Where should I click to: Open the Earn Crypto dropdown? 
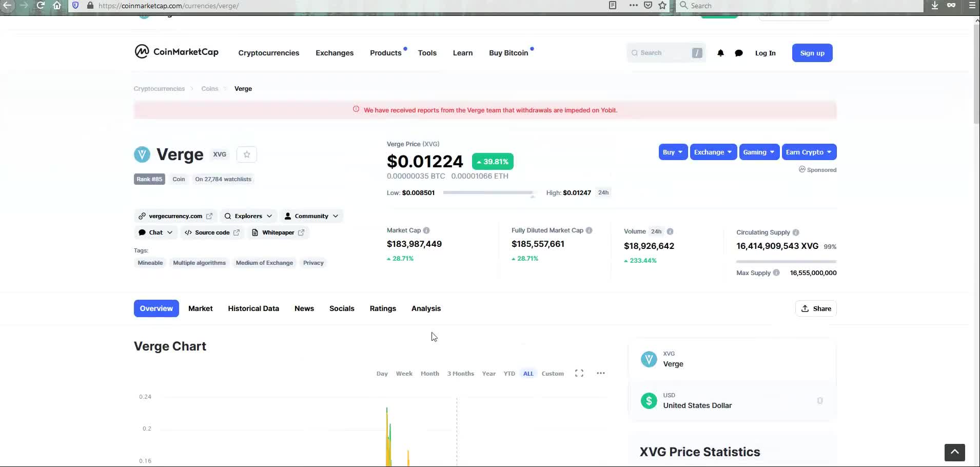click(x=809, y=152)
